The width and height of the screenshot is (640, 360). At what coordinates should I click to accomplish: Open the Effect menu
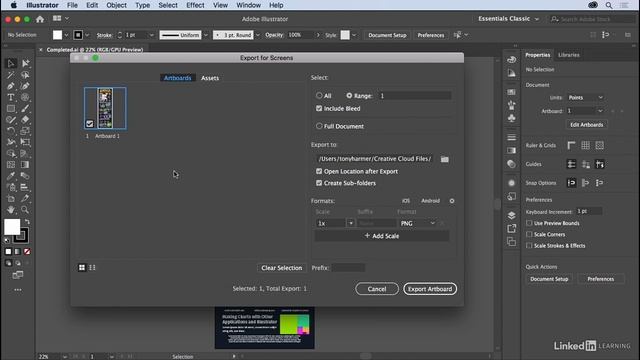(195, 5)
